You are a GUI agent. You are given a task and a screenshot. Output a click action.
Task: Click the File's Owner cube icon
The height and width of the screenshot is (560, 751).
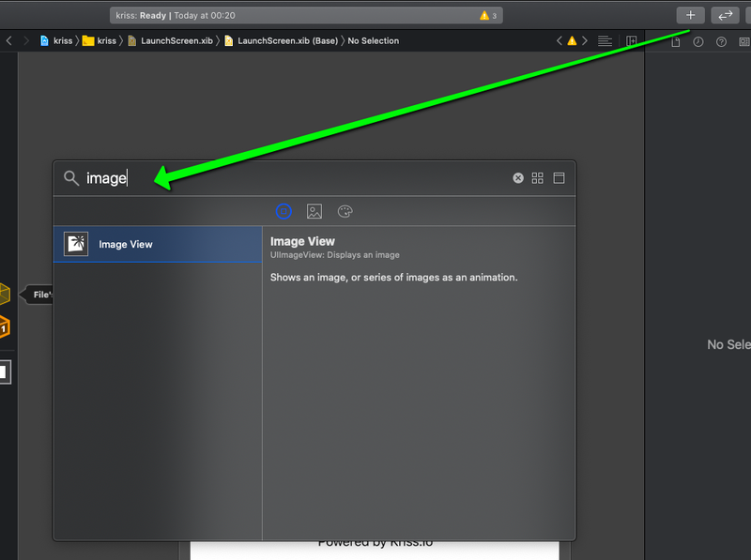(x=4, y=294)
